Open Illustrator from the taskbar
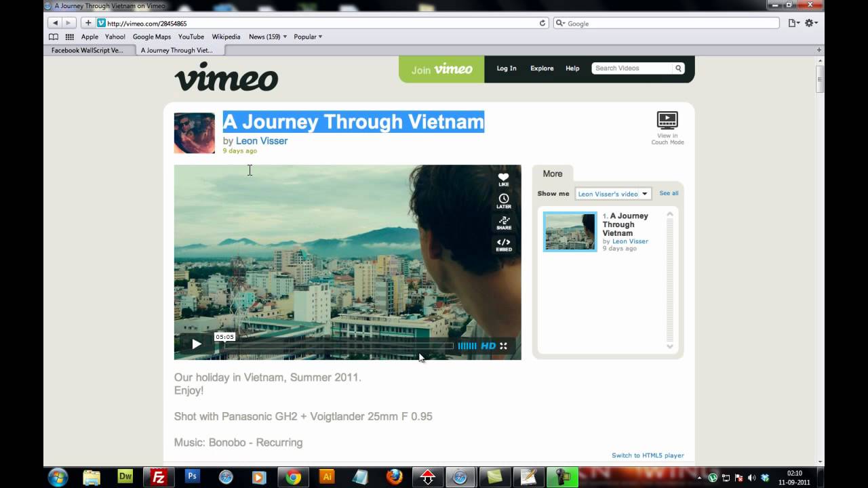The width and height of the screenshot is (868, 488). (x=327, y=477)
